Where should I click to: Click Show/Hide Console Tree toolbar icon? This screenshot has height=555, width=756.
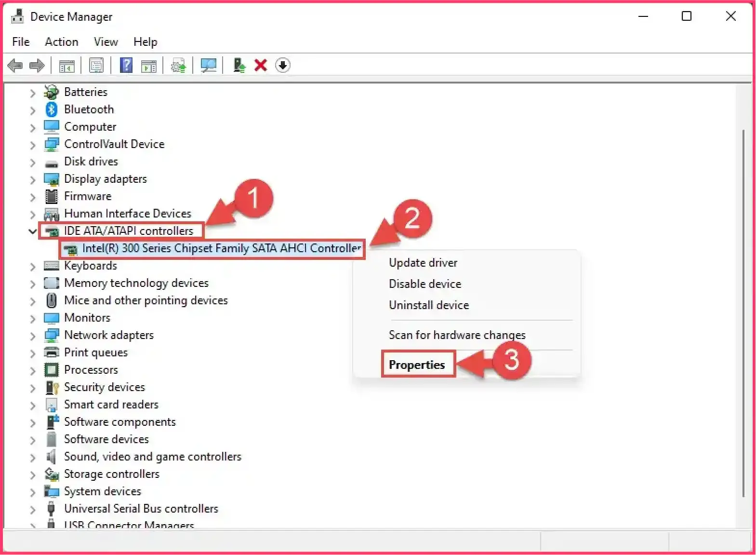pos(66,66)
